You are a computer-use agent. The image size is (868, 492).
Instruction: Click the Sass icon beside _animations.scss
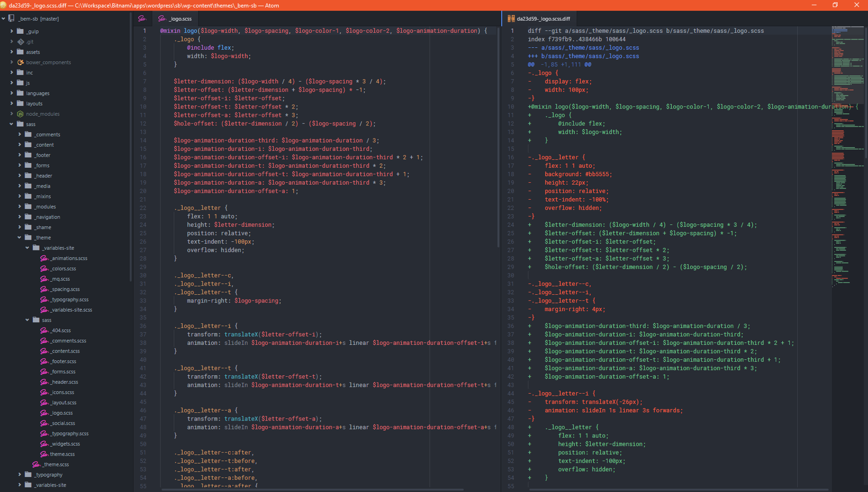pyautogui.click(x=44, y=258)
